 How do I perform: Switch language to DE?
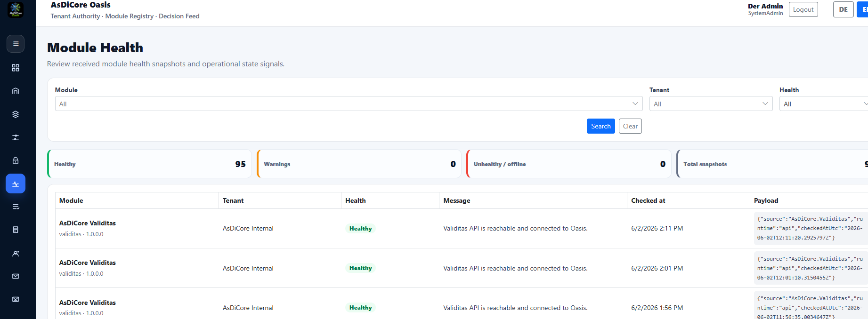coord(843,9)
